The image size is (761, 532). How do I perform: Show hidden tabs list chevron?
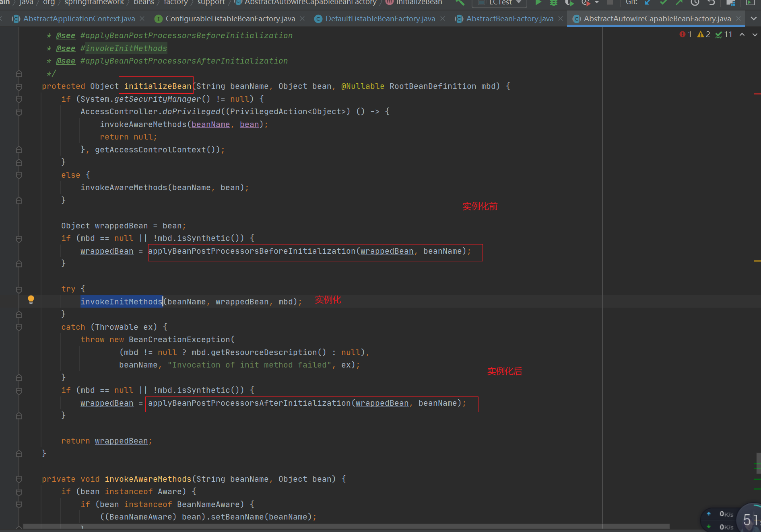(754, 18)
